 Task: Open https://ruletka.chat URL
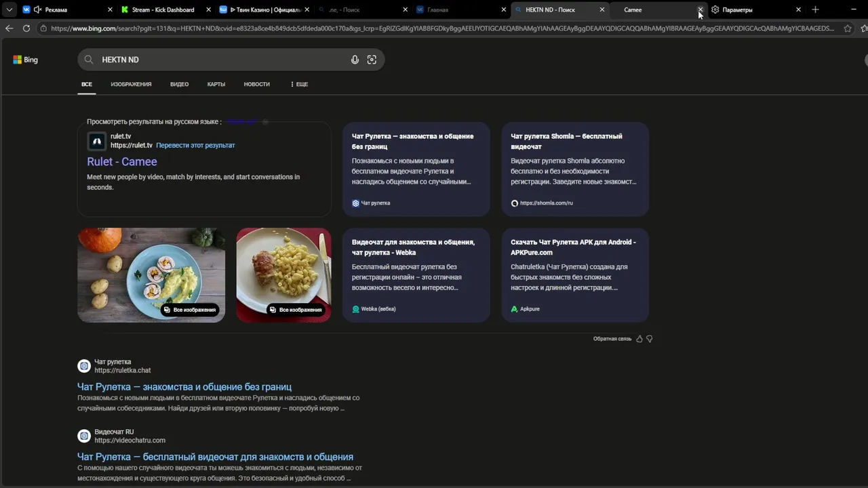click(123, 371)
